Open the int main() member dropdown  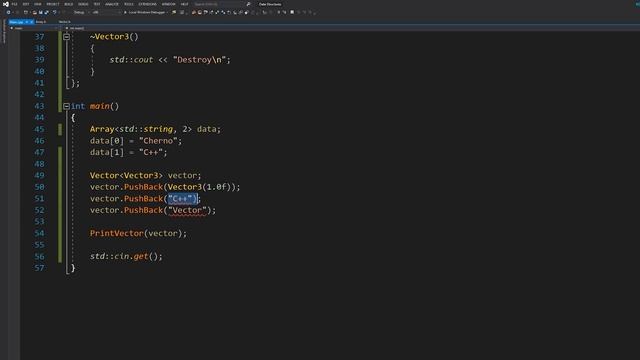(76, 28)
